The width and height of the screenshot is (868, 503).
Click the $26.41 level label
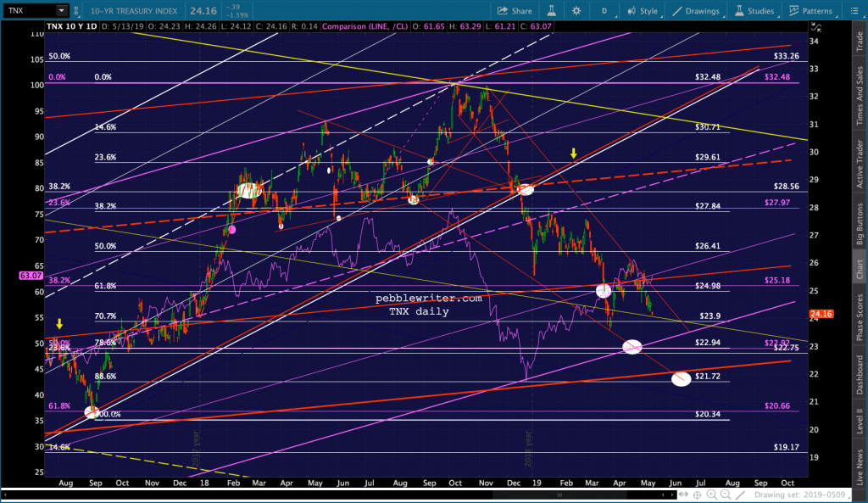[708, 245]
